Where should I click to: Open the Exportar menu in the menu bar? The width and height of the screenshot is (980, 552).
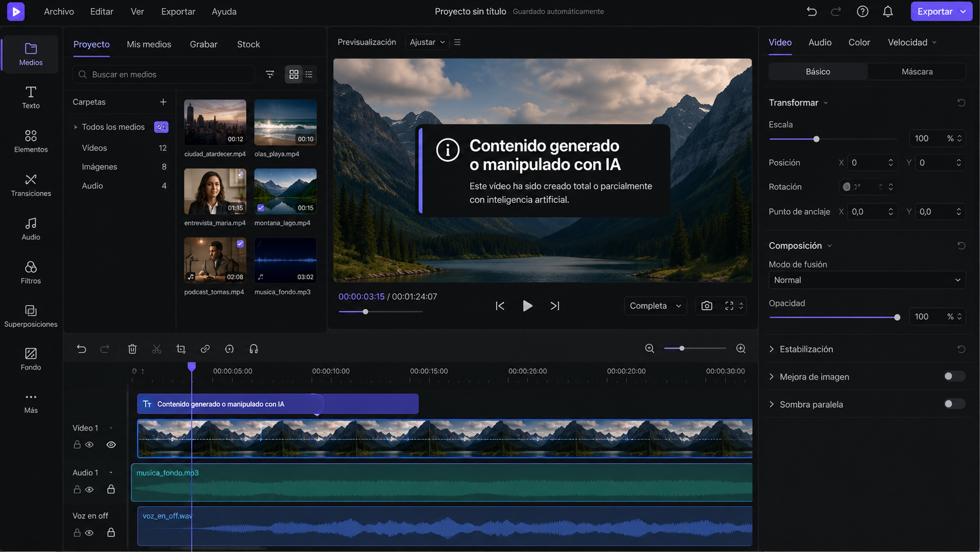coord(178,11)
